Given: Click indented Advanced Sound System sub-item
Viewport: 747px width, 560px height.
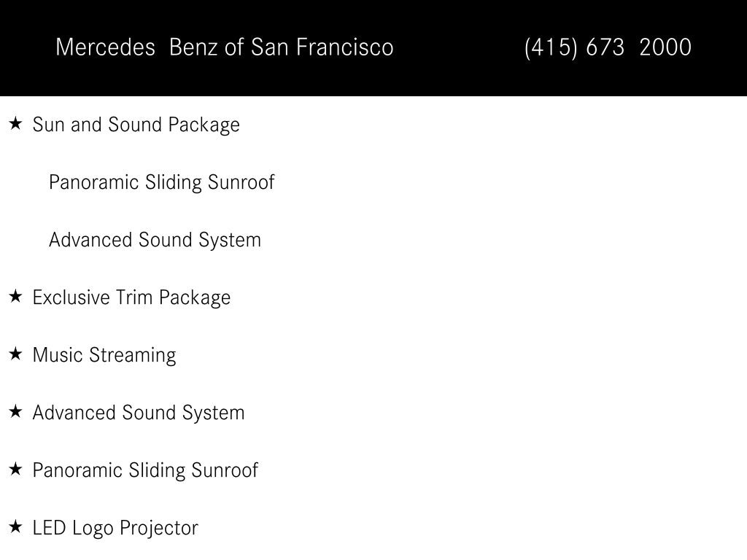Looking at the screenshot, I should pyautogui.click(x=155, y=240).
